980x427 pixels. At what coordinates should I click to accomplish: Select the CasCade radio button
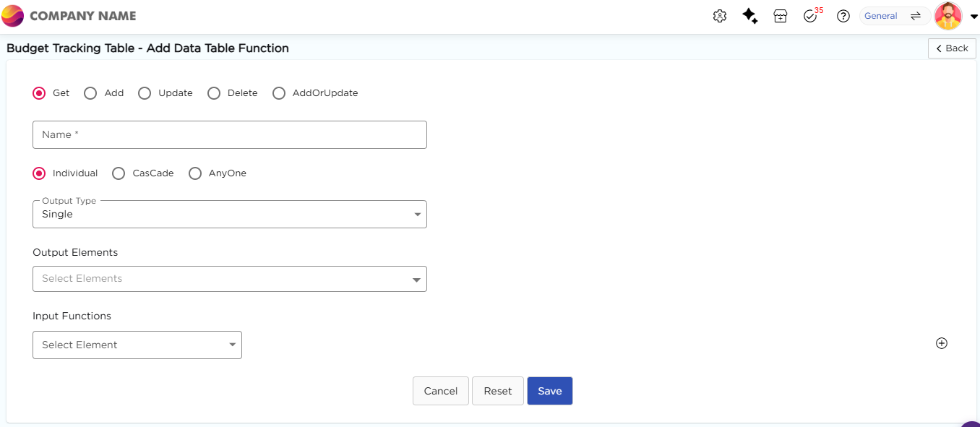(119, 173)
